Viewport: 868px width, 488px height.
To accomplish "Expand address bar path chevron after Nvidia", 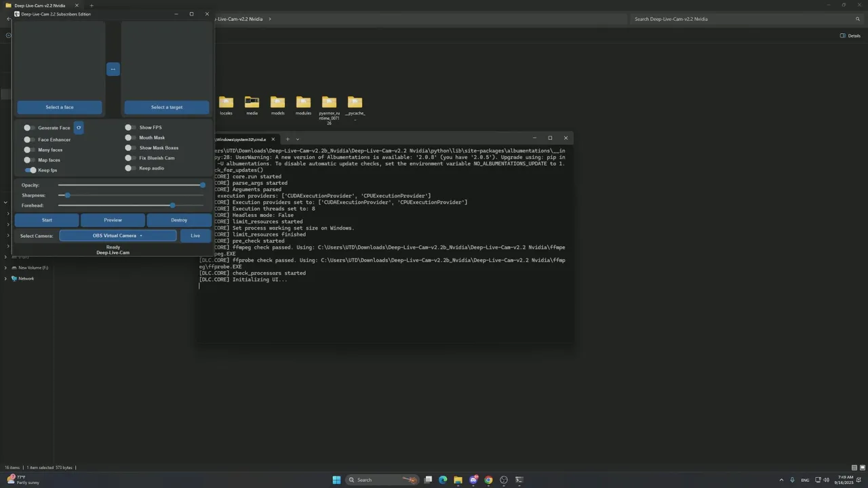I will click(269, 19).
